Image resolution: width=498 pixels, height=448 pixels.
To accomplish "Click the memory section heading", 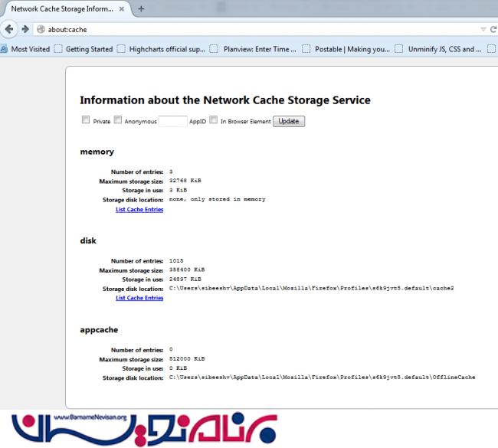I will click(97, 152).
